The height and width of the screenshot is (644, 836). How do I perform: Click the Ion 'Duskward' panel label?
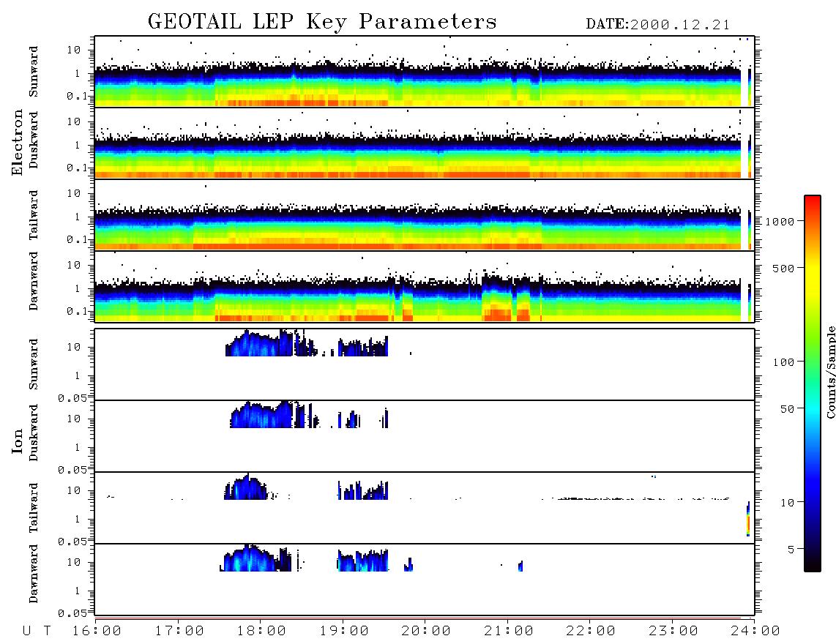pos(34,433)
